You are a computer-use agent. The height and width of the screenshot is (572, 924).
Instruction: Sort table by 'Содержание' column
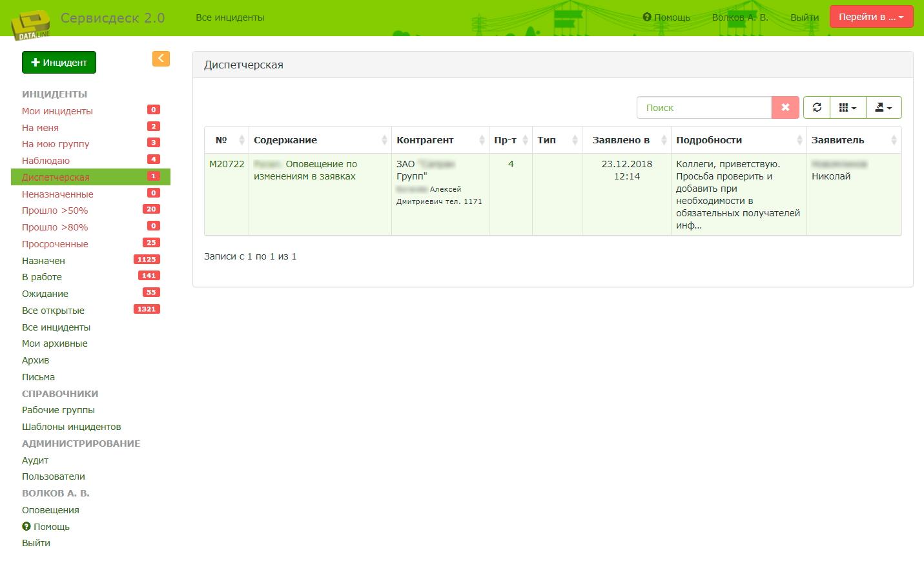pyautogui.click(x=320, y=140)
